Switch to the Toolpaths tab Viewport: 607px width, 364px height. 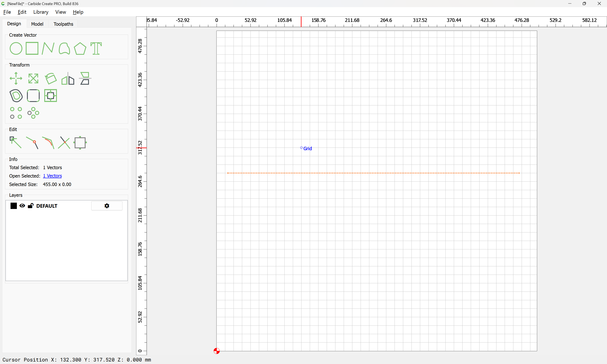63,24
